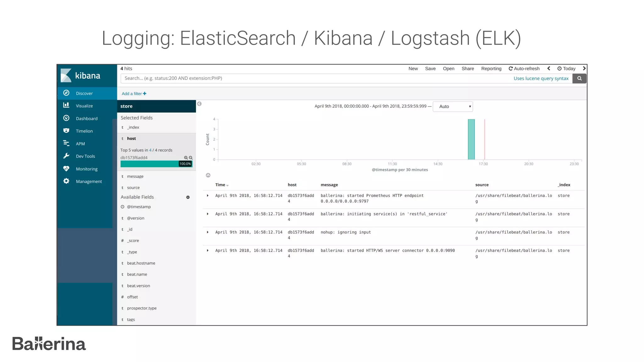Image resolution: width=644 pixels, height=362 pixels.
Task: Click the _index column header
Action: click(564, 185)
